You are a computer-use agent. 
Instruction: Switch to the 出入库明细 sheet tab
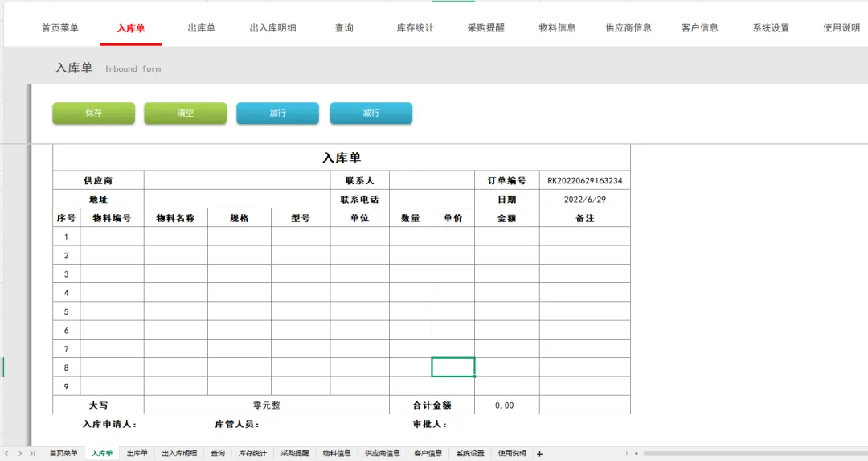click(179, 453)
